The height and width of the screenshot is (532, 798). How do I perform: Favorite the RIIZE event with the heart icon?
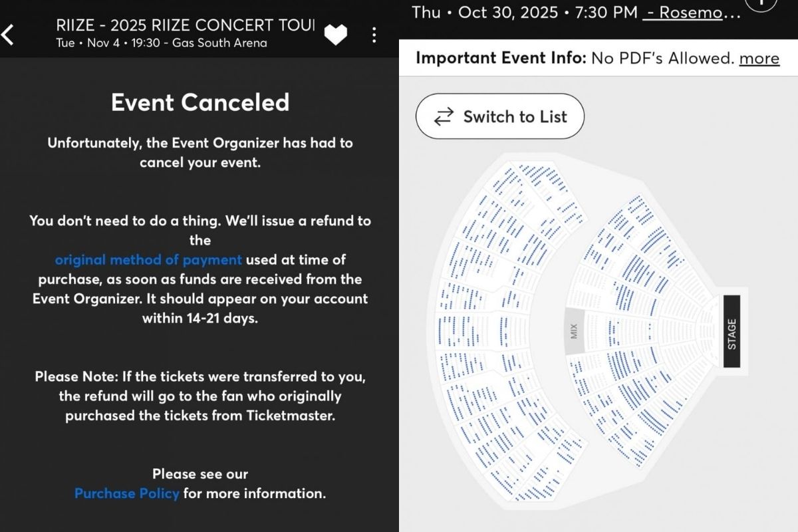coord(336,34)
